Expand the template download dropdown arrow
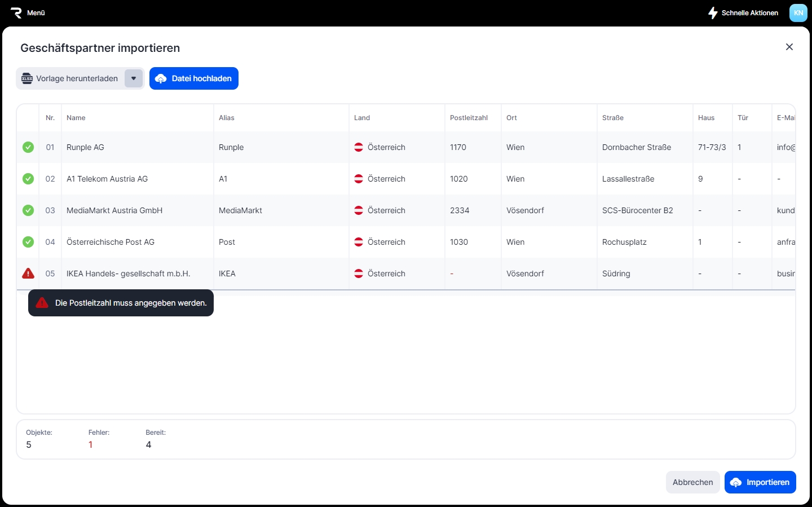Viewport: 812px width, 507px height. click(134, 78)
